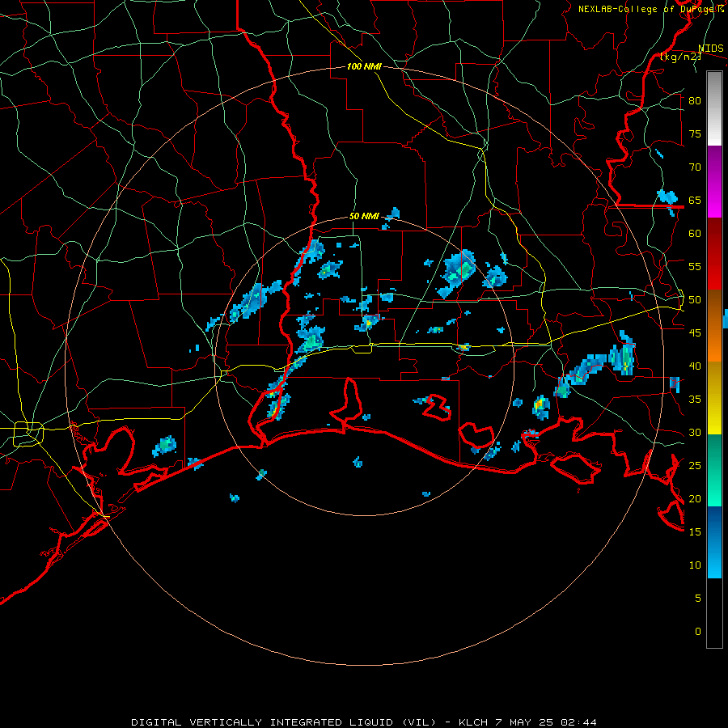Click the green segment of the color bar
This screenshot has height=728, width=728.
tap(714, 470)
